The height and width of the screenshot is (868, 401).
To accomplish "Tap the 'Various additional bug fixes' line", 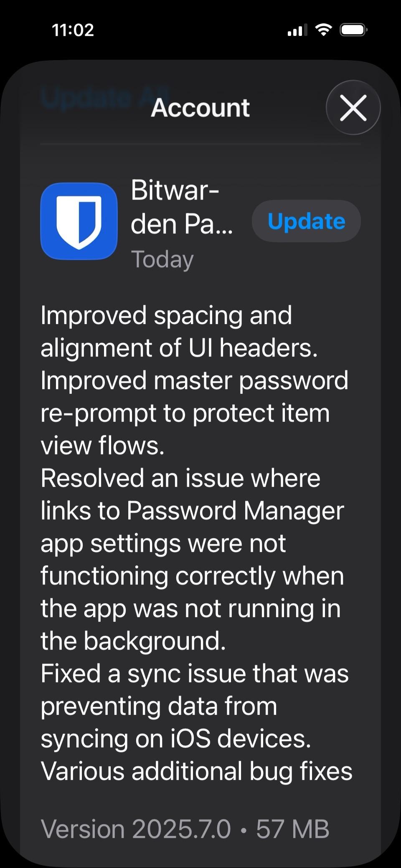I will [197, 771].
